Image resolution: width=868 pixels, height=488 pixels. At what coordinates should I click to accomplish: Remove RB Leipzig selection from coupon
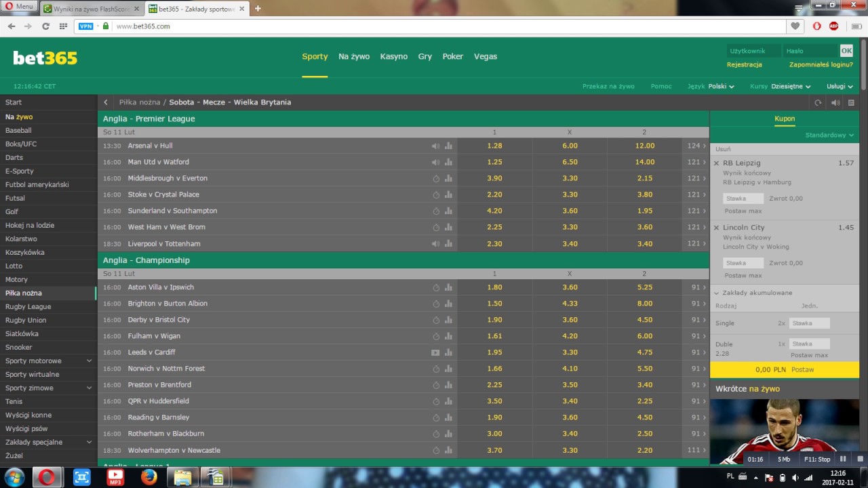(x=716, y=163)
